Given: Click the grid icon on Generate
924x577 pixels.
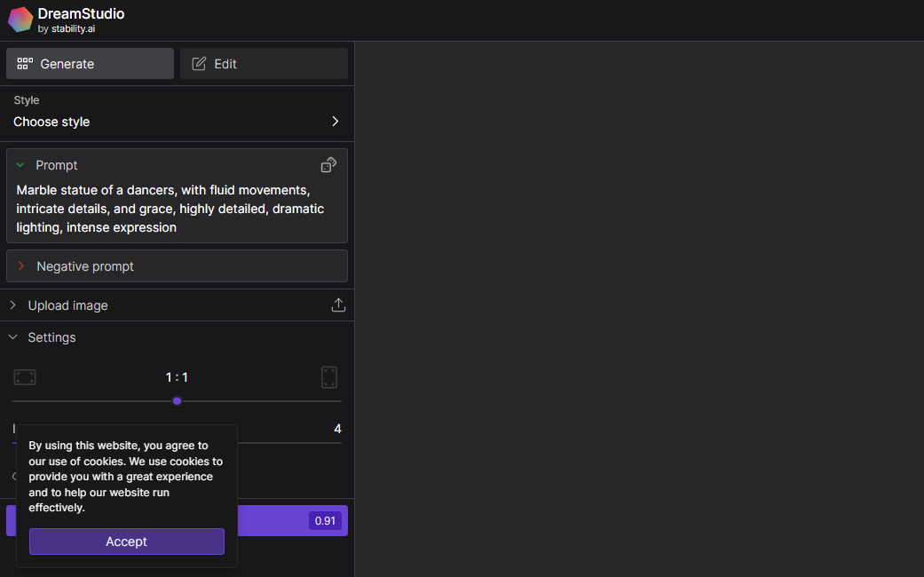Looking at the screenshot, I should pyautogui.click(x=25, y=64).
